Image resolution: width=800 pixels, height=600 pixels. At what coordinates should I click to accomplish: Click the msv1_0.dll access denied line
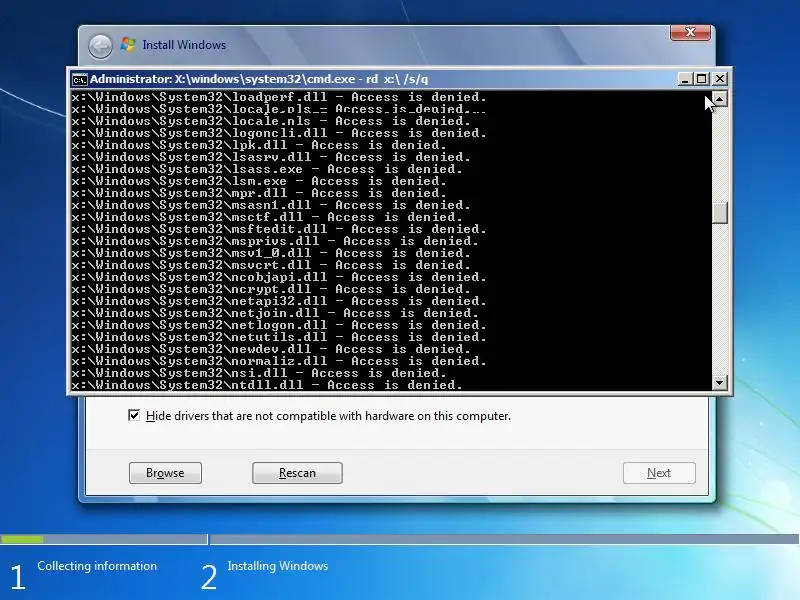click(x=271, y=253)
